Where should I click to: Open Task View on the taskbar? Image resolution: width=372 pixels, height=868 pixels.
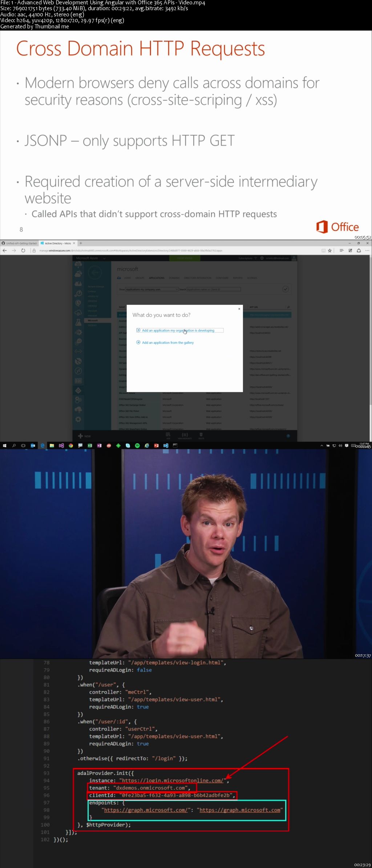click(23, 445)
